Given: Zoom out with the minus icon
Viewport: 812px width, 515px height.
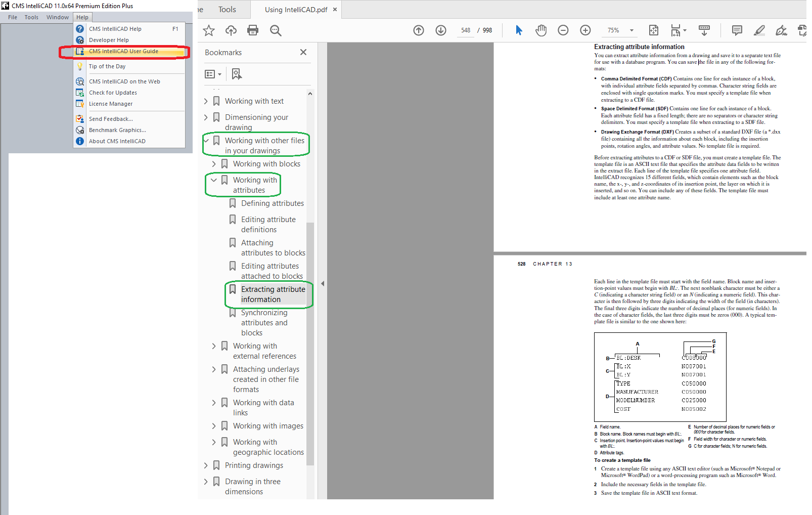Looking at the screenshot, I should (563, 30).
